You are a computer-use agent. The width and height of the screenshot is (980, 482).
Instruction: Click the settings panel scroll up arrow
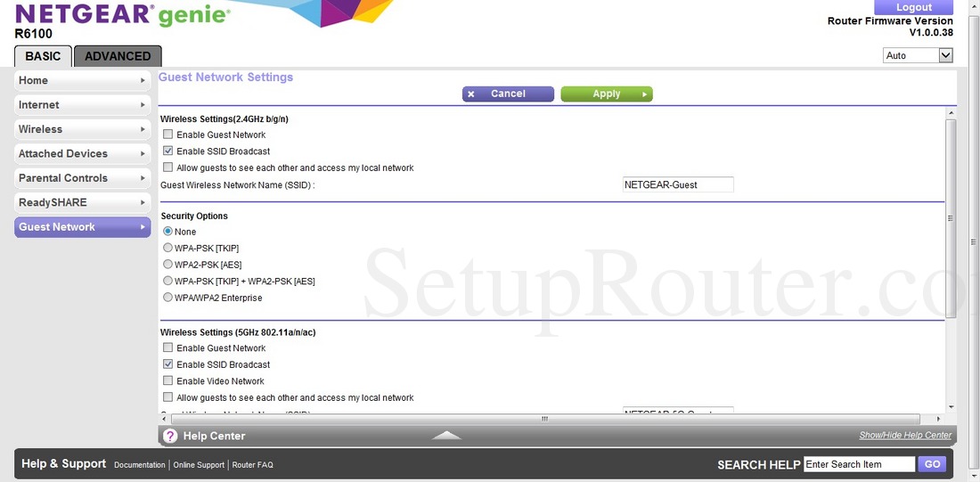[x=951, y=112]
